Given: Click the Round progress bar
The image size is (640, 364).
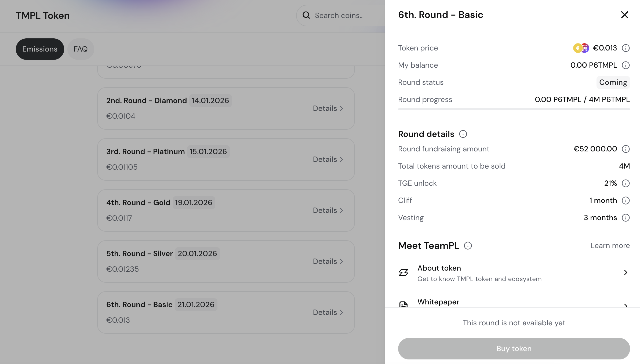Looking at the screenshot, I should click(514, 109).
